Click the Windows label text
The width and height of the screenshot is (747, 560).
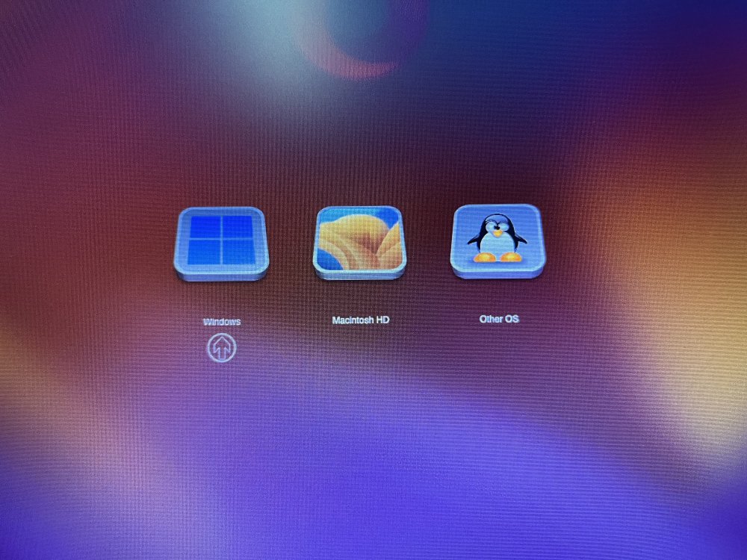(x=222, y=322)
